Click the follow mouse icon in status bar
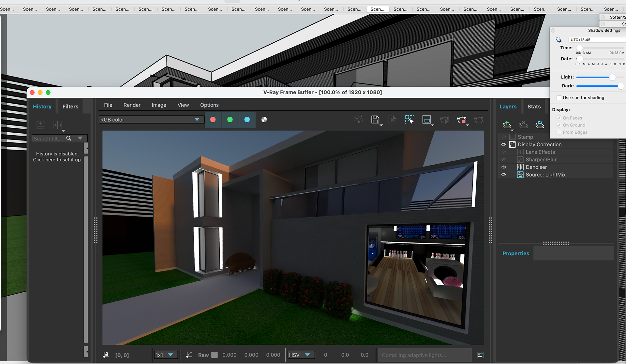The image size is (626, 364). pyautogui.click(x=106, y=355)
